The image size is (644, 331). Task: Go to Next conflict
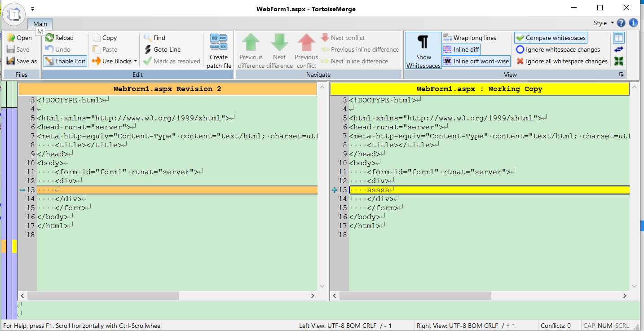coord(343,38)
